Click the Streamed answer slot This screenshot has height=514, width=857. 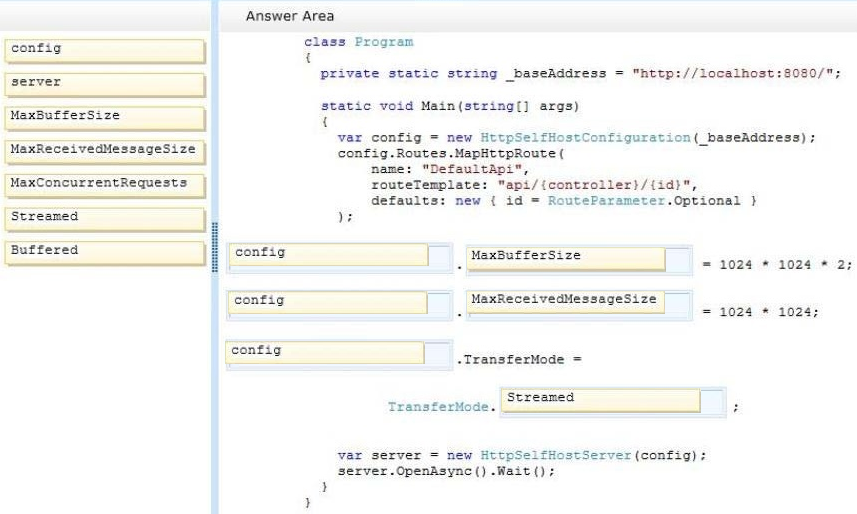(x=613, y=402)
